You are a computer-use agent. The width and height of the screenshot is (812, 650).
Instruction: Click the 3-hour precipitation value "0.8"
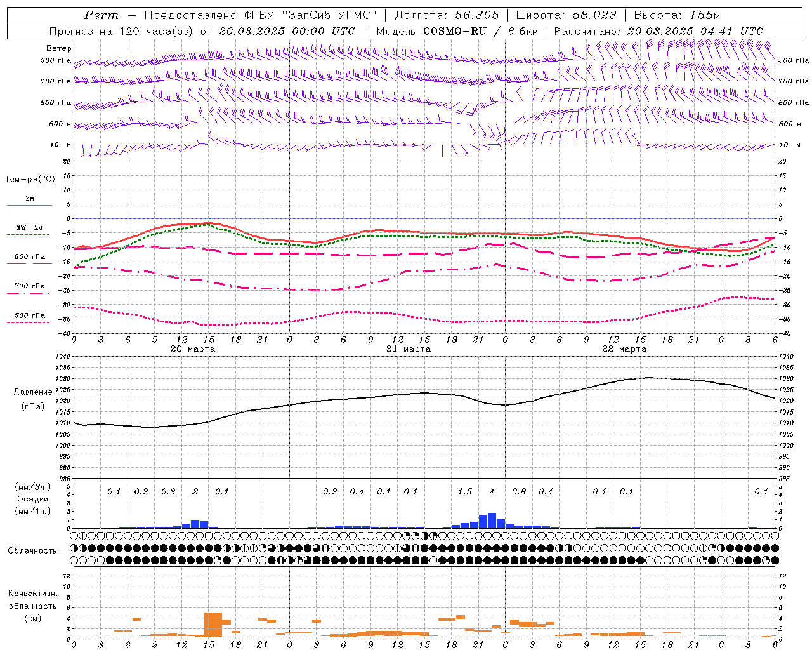[519, 491]
